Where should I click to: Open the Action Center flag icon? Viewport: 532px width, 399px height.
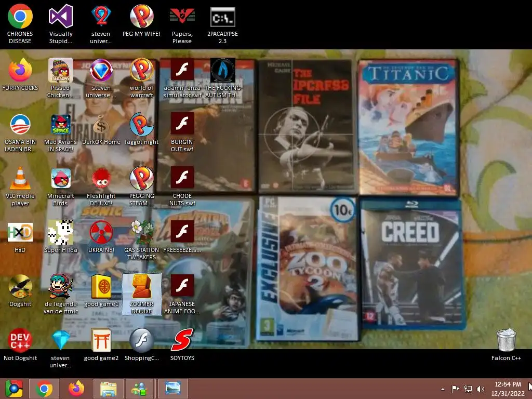[x=455, y=389]
